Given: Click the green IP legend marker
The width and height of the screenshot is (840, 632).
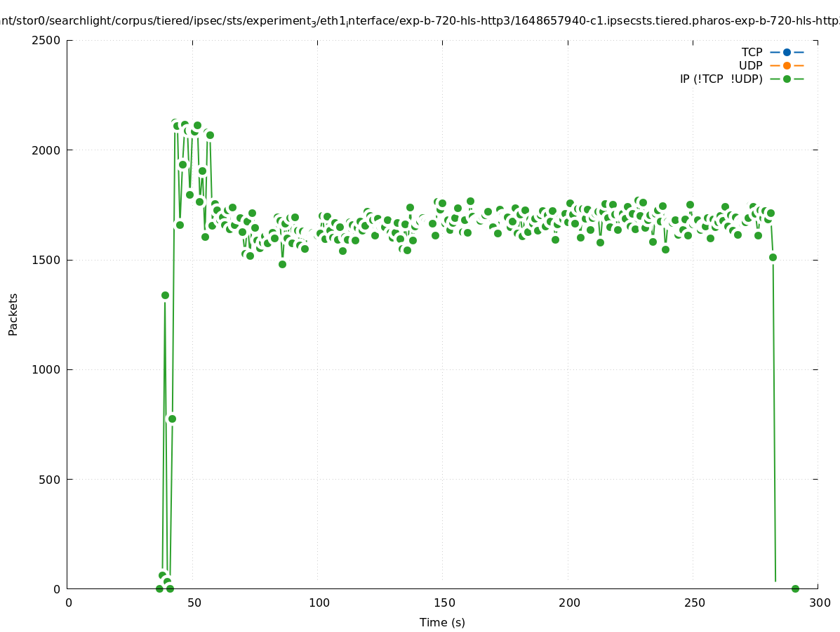Looking at the screenshot, I should click(x=787, y=79).
